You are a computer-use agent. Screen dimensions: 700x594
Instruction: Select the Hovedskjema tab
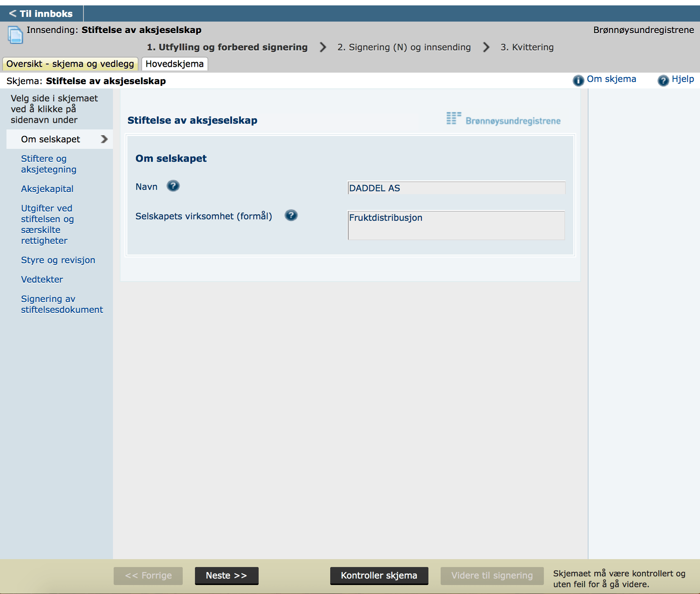pyautogui.click(x=174, y=64)
